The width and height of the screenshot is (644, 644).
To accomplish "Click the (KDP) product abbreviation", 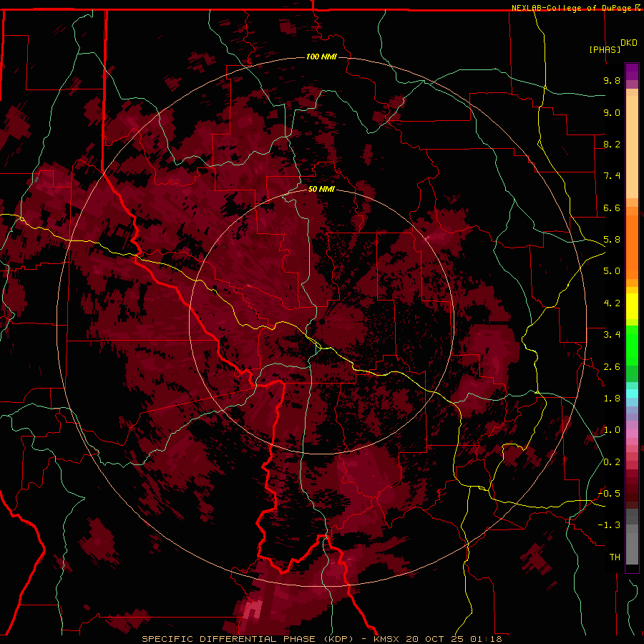I will click(x=338, y=639).
